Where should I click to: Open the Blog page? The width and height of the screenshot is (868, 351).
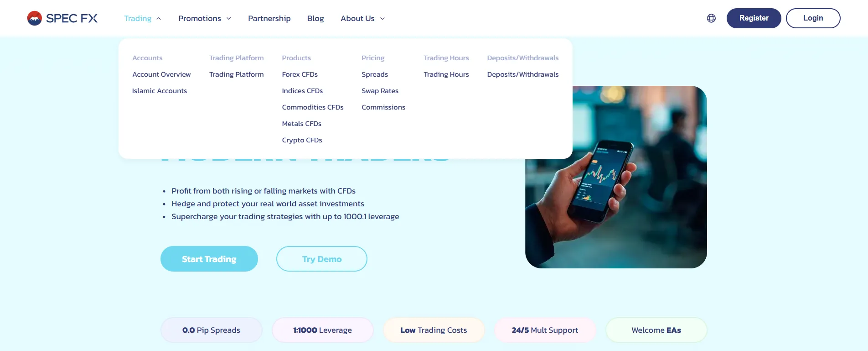coord(315,18)
